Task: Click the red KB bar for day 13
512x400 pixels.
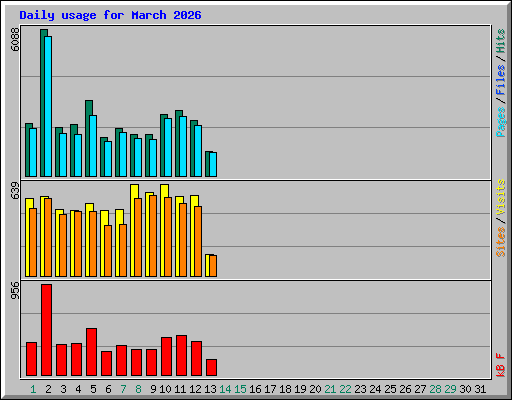Action: point(211,368)
